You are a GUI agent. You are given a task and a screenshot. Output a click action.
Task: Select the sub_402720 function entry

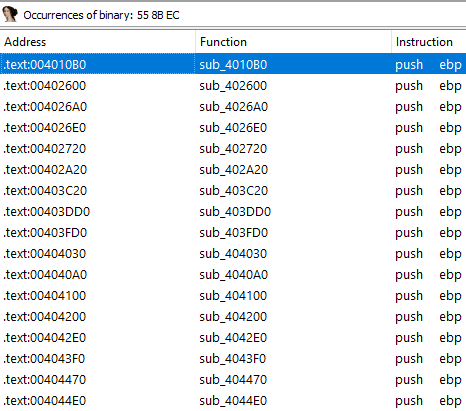coord(233,149)
